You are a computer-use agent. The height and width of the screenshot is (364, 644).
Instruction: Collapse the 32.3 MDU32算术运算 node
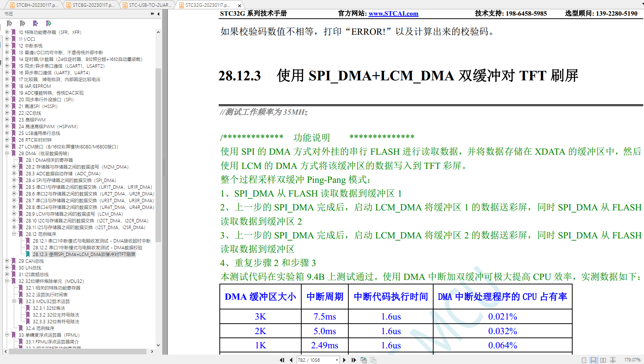pyautogui.click(x=14, y=301)
